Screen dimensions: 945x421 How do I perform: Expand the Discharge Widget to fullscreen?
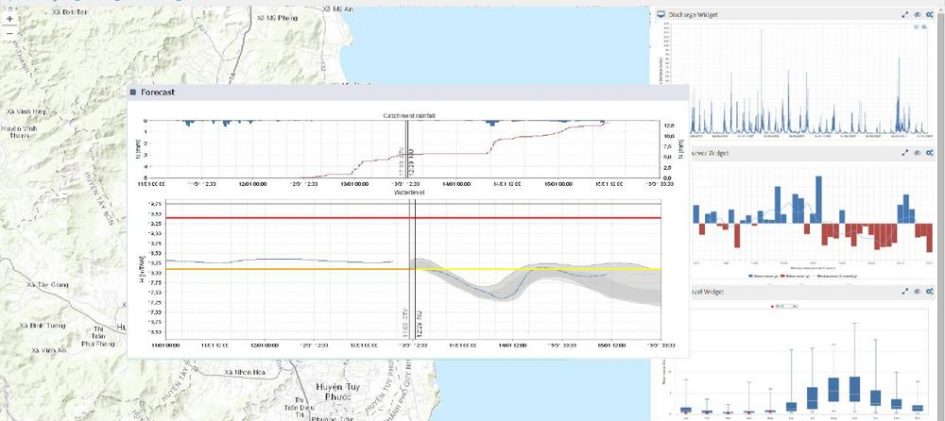point(904,15)
